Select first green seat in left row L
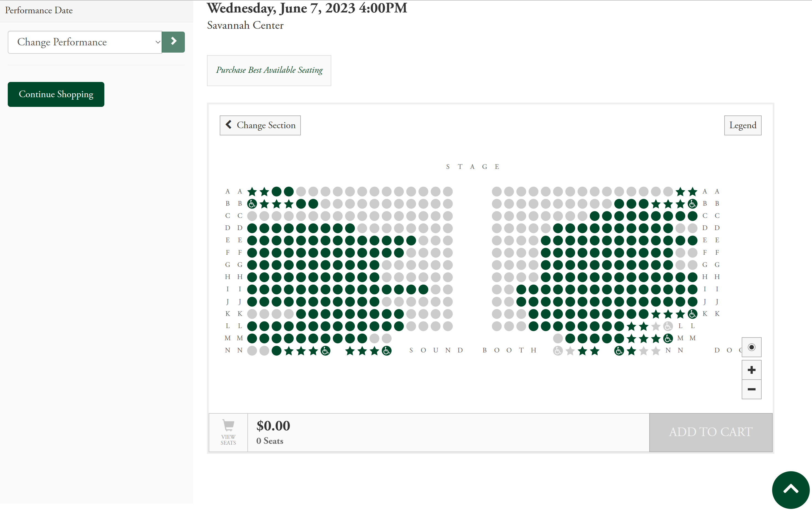 [x=252, y=326]
